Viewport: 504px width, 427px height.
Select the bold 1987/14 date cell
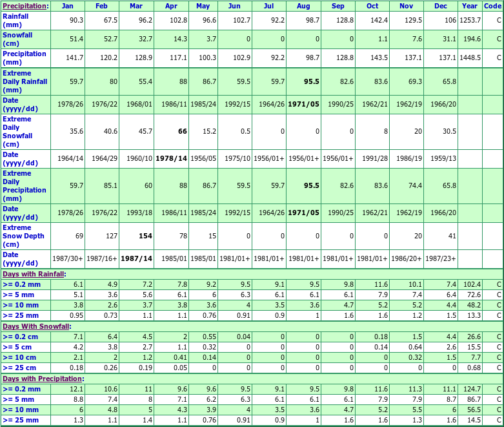tap(137, 258)
